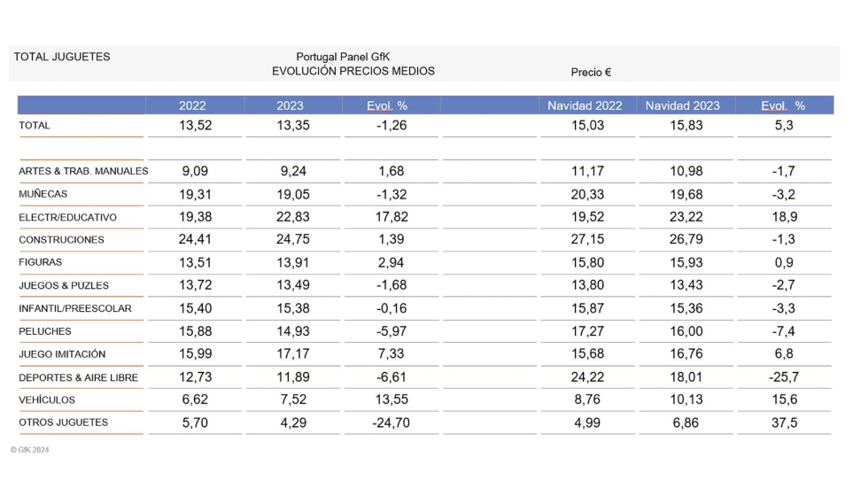Click the TOTAL JUGUETES title text
The width and height of the screenshot is (868, 496).
pos(62,57)
